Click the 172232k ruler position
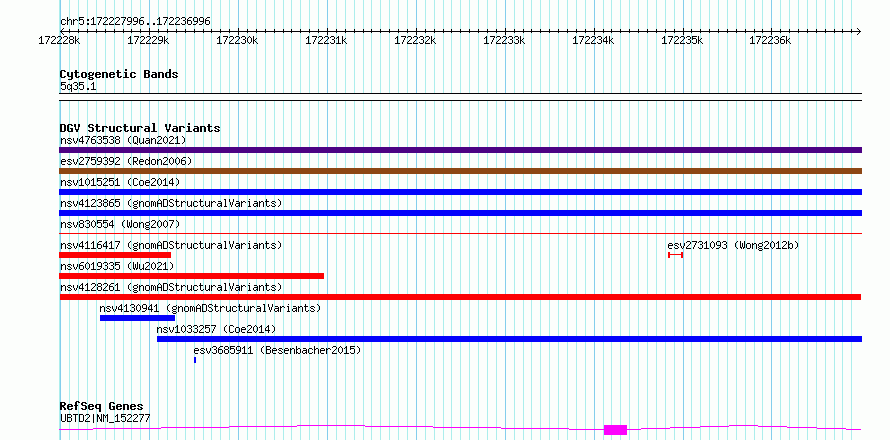This screenshot has height=440, width=890. pos(415,41)
